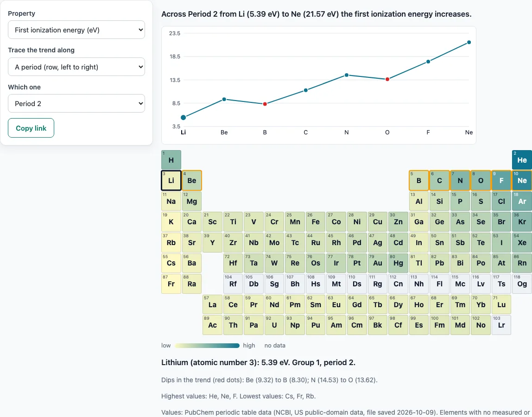
Task: Select the Magnesium (Mg) element cell
Action: (192, 201)
